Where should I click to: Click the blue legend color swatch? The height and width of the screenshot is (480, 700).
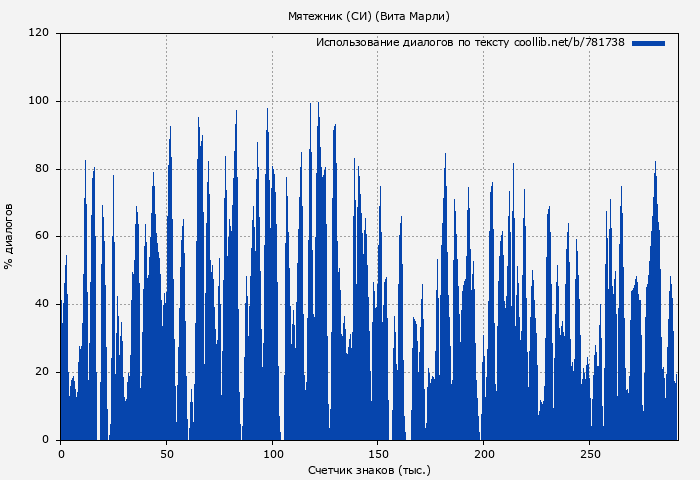[x=648, y=43]
